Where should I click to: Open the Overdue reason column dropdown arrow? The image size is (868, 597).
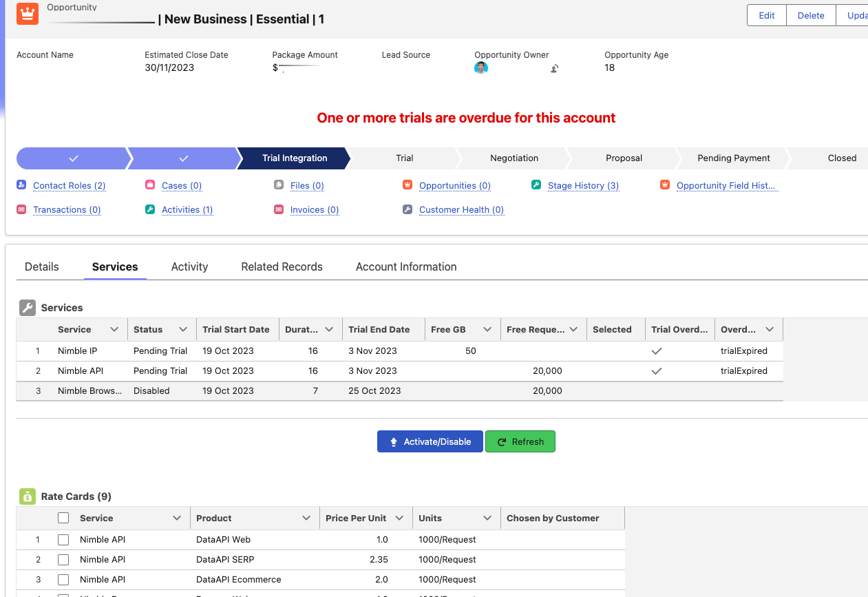click(x=770, y=330)
